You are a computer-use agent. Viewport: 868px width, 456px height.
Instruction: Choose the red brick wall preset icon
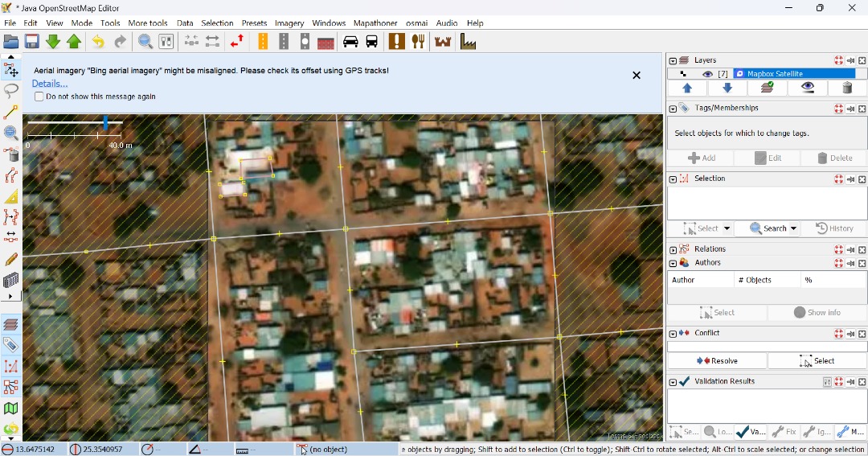click(x=325, y=42)
